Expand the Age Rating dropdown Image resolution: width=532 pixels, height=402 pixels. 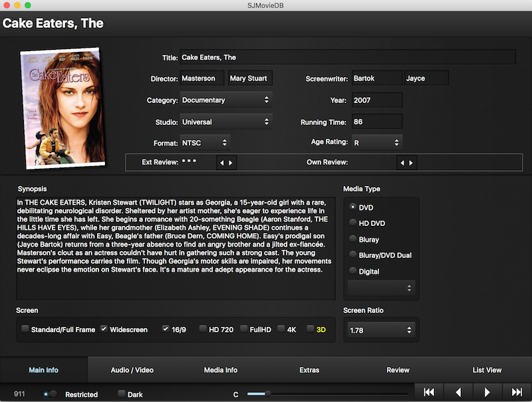tap(377, 143)
